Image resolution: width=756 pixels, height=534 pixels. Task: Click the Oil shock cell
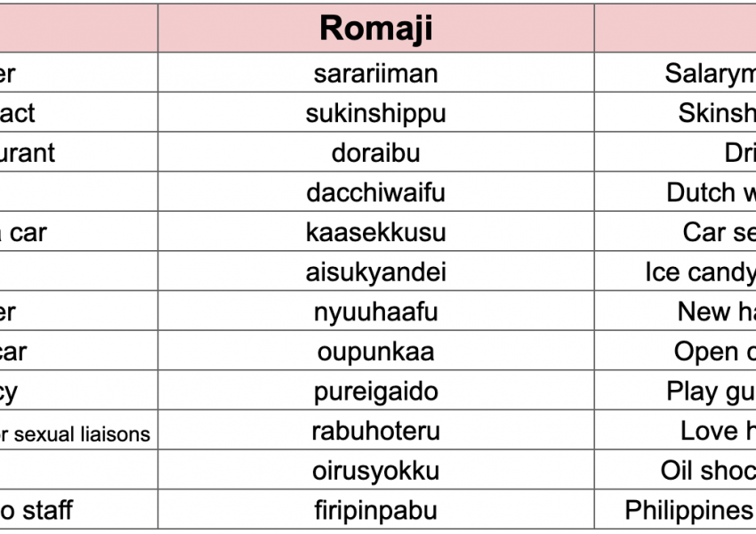pyautogui.click(x=706, y=470)
